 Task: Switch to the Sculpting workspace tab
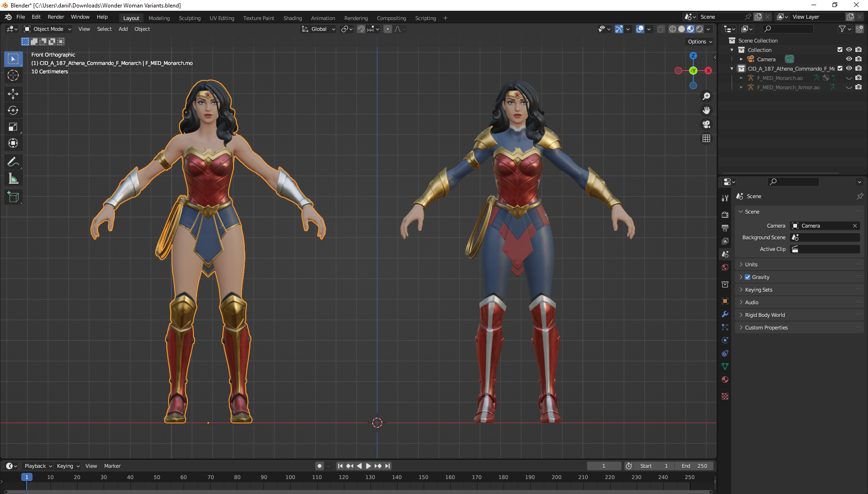[x=190, y=18]
